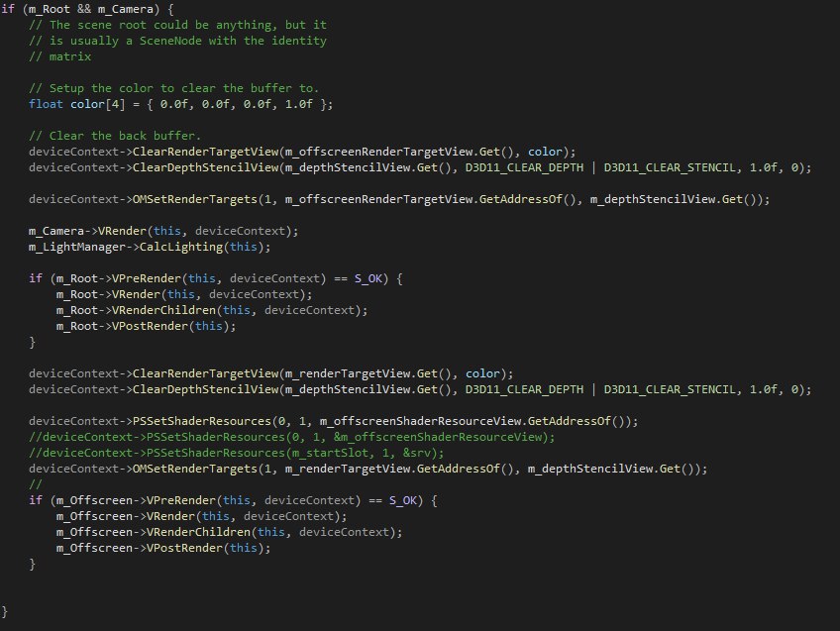Click the 'S_OK' in the m_Offscreen condition

click(403, 500)
